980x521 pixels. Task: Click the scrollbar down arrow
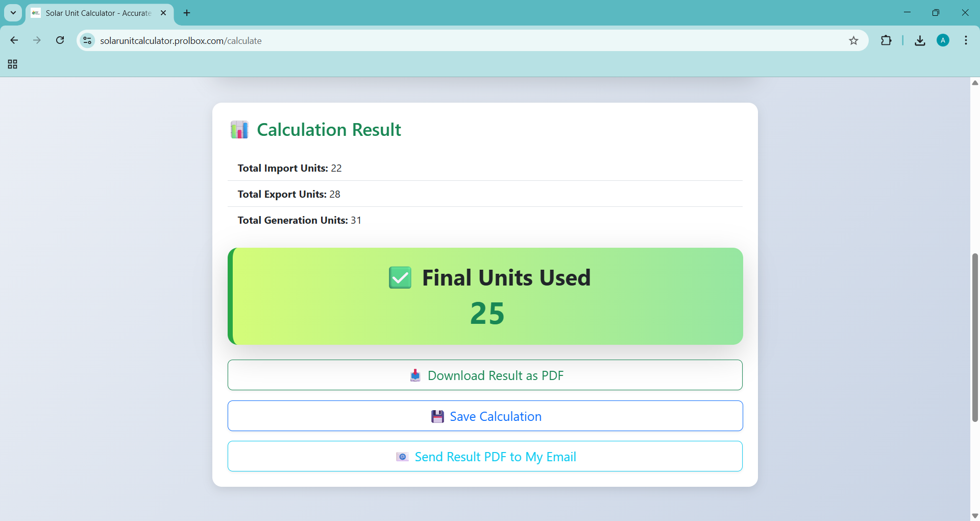pos(975,516)
